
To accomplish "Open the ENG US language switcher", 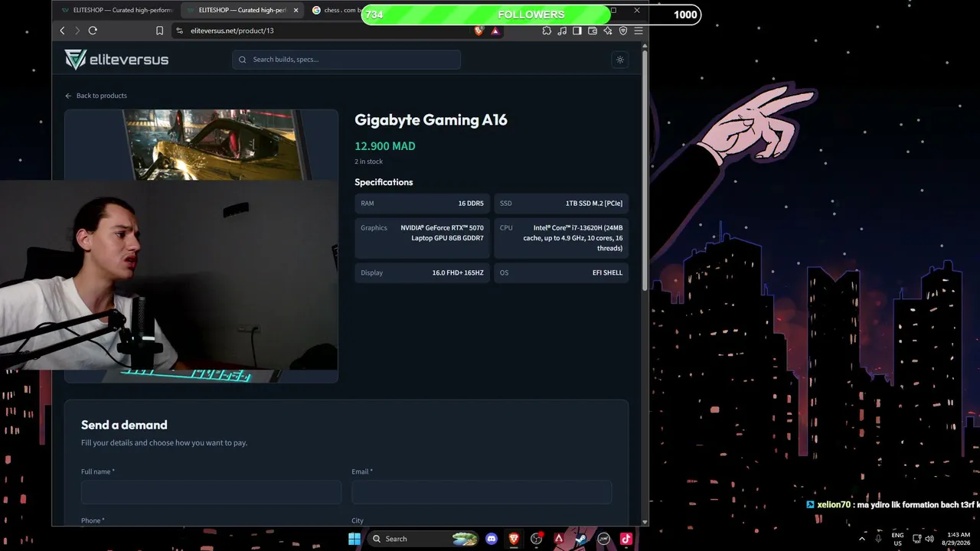I will pyautogui.click(x=897, y=539).
